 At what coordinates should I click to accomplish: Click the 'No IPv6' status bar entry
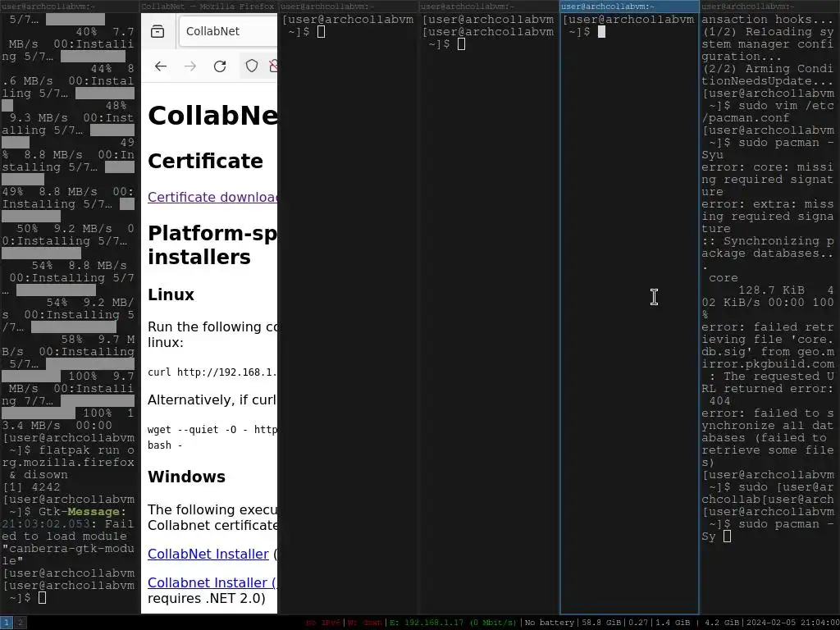click(323, 623)
